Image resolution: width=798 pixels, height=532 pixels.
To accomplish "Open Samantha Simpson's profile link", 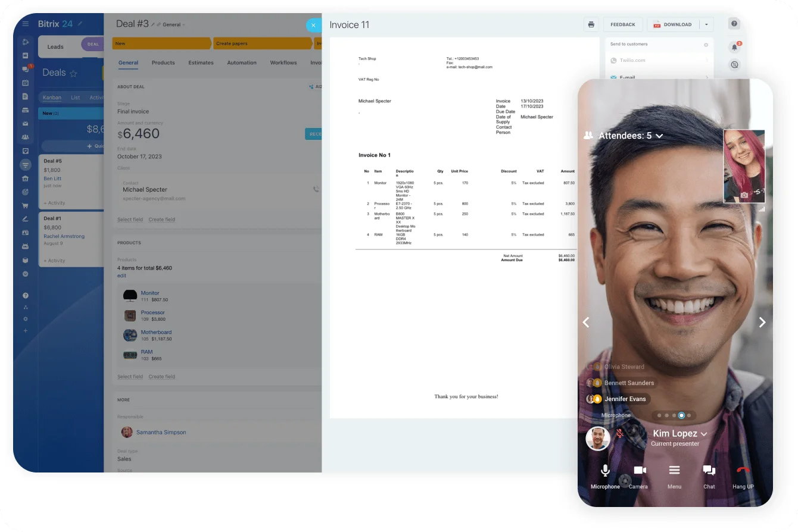I will click(x=161, y=432).
